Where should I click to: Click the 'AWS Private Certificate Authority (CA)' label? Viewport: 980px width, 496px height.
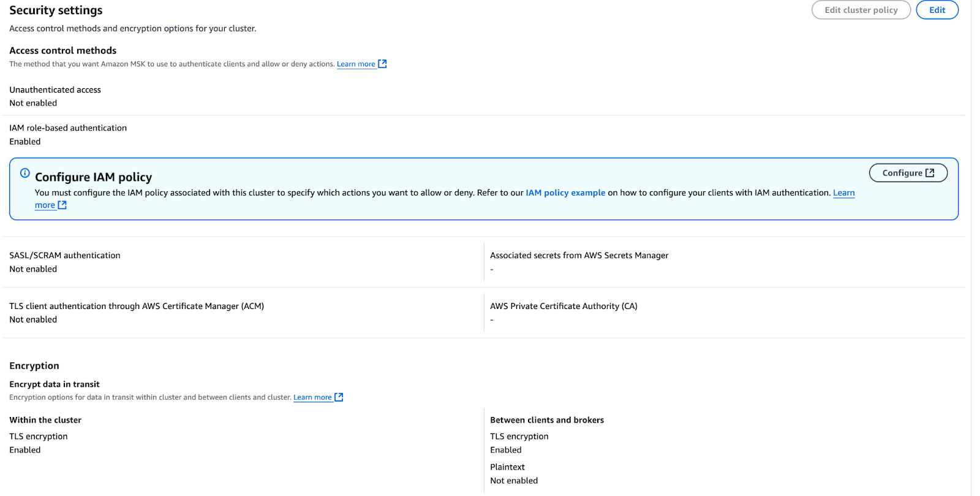(563, 306)
